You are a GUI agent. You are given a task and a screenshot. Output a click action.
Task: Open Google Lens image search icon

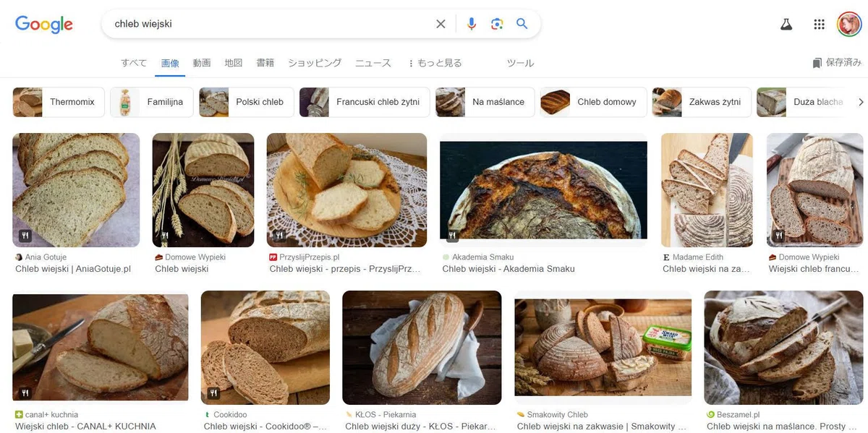click(497, 24)
